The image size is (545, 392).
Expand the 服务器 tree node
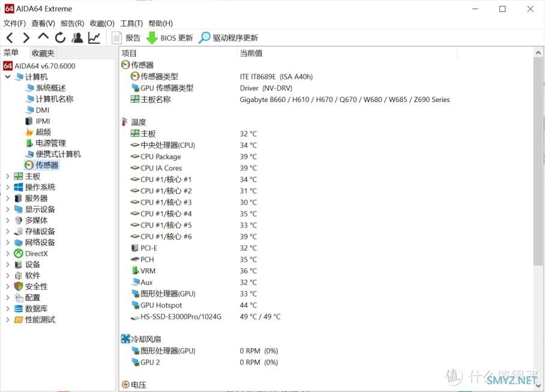pyautogui.click(x=8, y=199)
